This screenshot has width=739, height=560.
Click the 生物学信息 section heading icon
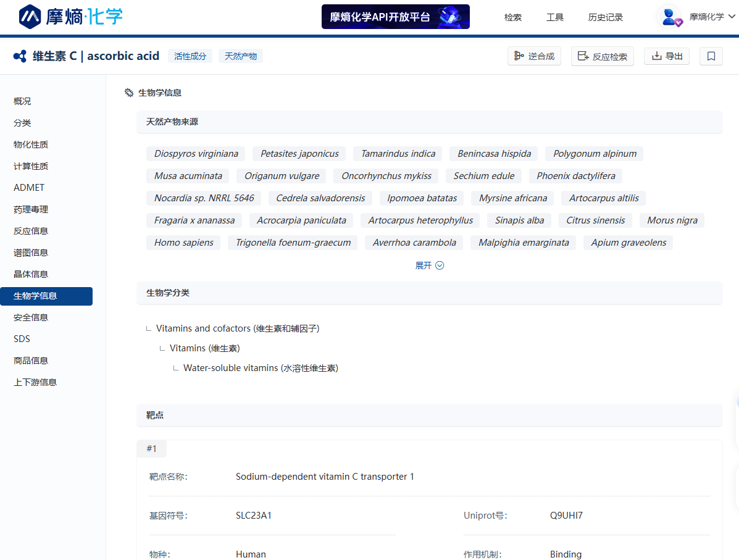pos(129,93)
